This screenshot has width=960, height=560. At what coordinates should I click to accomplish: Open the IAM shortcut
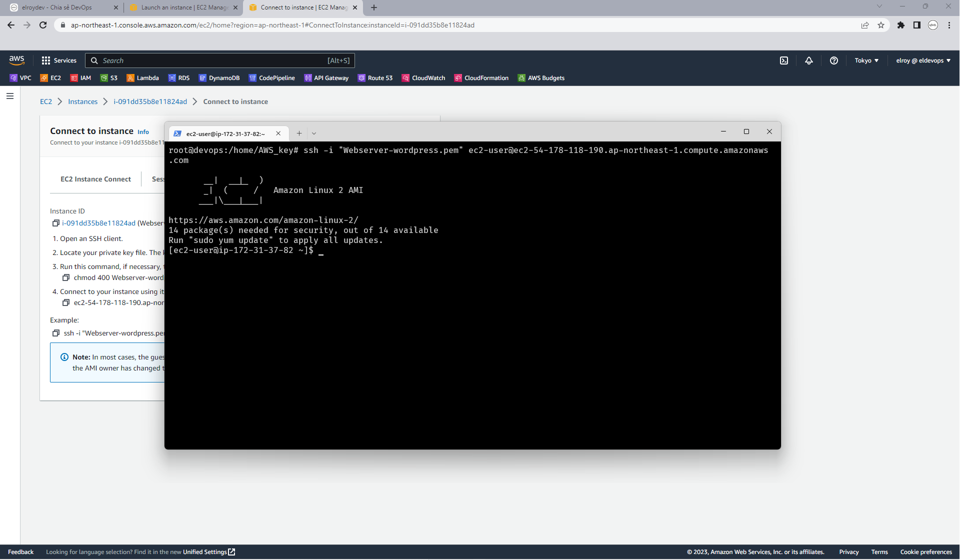point(80,78)
